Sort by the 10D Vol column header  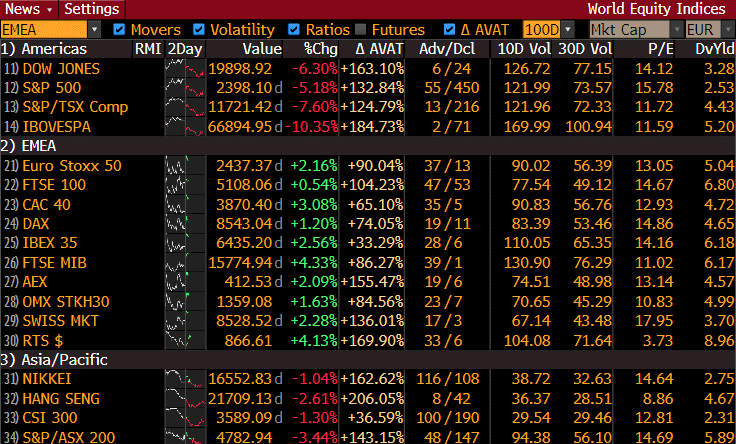(524, 49)
